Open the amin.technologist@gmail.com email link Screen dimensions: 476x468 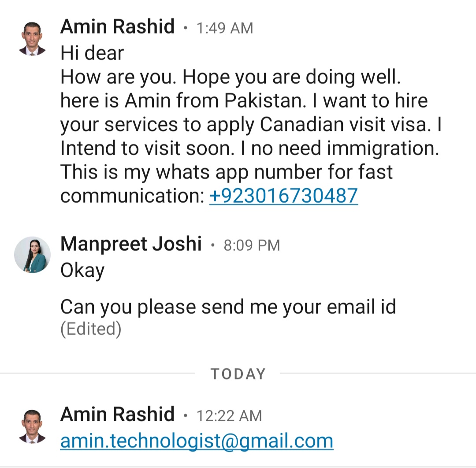coord(197,441)
